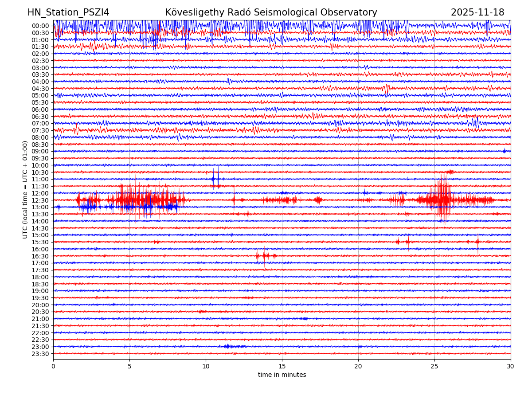Click x-axis tick label 5

coord(129,367)
